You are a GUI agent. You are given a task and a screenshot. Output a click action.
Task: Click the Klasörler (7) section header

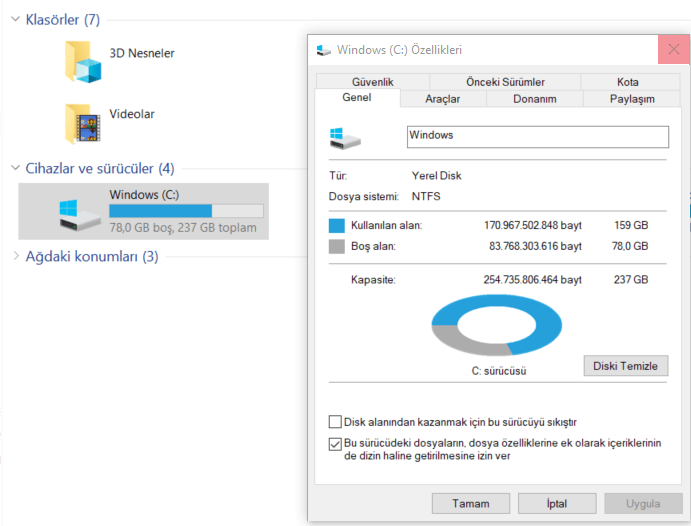tap(63, 20)
